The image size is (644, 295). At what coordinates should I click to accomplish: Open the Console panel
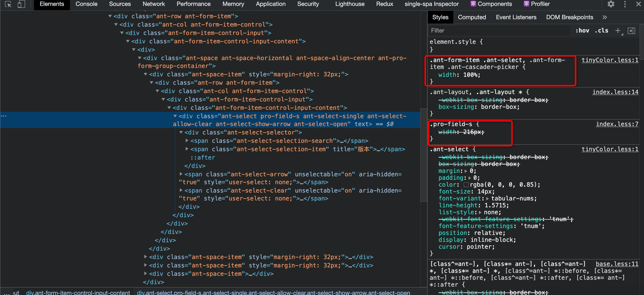[x=86, y=4]
